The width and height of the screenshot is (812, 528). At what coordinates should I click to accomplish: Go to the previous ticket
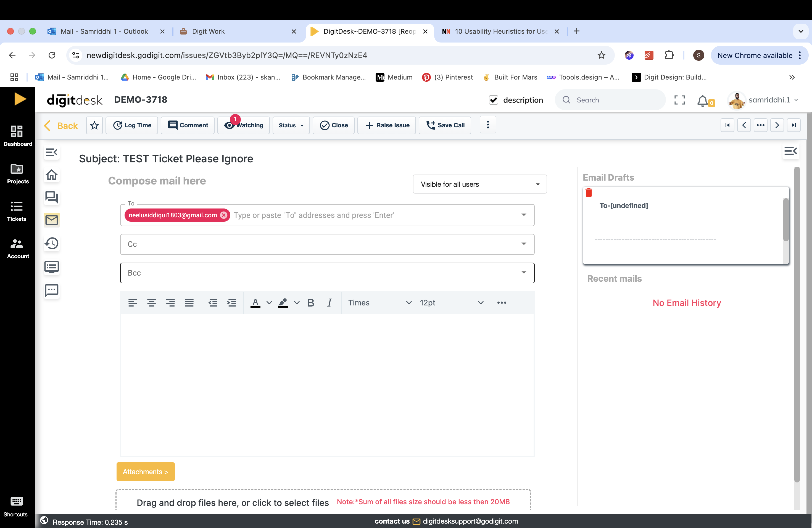744,125
